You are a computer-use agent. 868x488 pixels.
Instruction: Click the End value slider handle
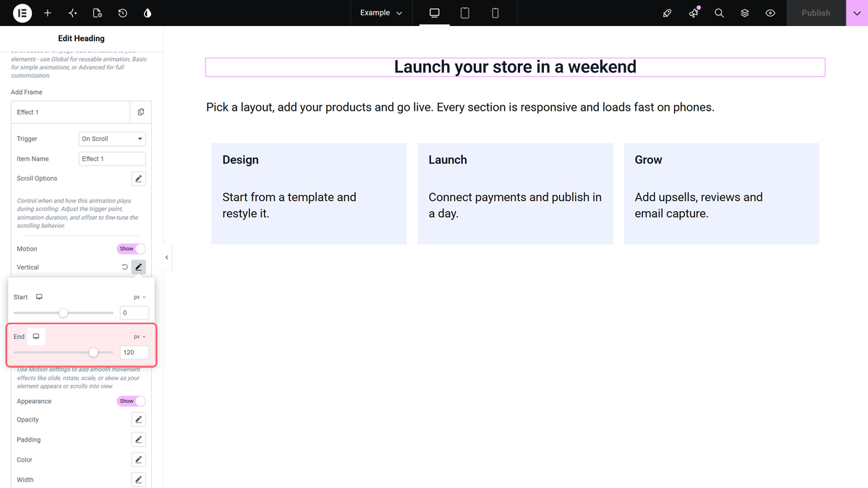coord(93,353)
